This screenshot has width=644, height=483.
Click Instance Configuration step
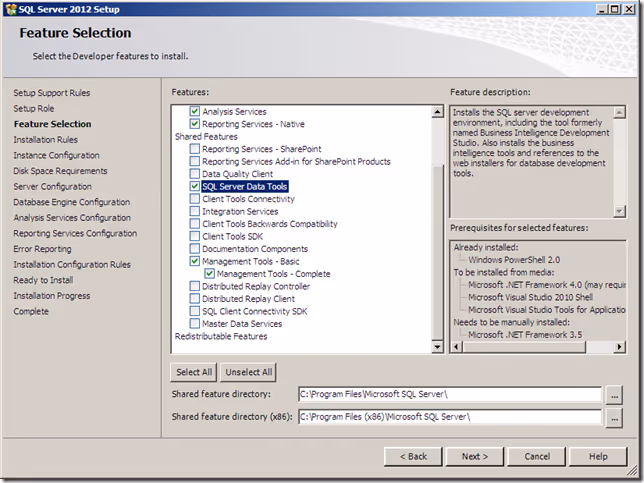pyautogui.click(x=56, y=155)
